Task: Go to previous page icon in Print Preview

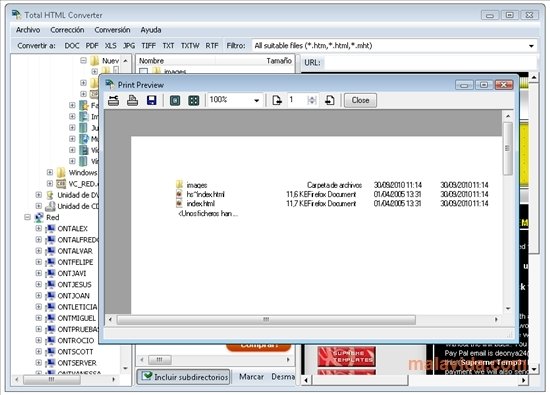Action: (277, 100)
